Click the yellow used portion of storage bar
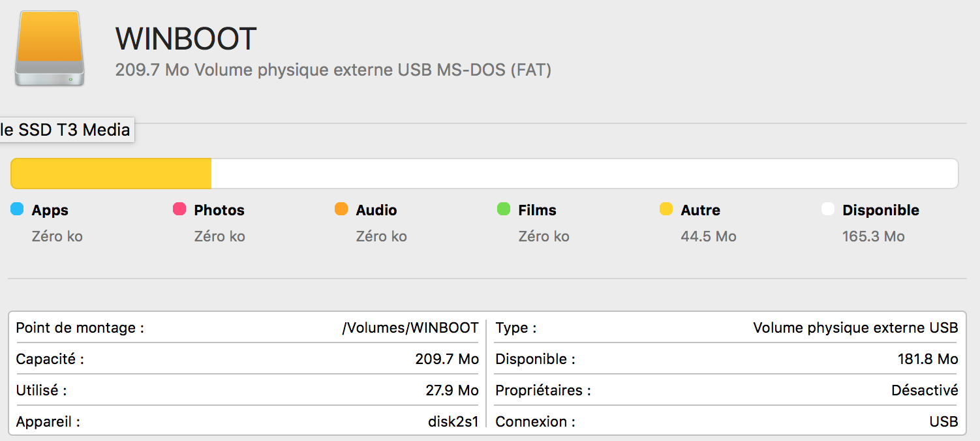Viewport: 980px width, 441px height. pos(111,174)
